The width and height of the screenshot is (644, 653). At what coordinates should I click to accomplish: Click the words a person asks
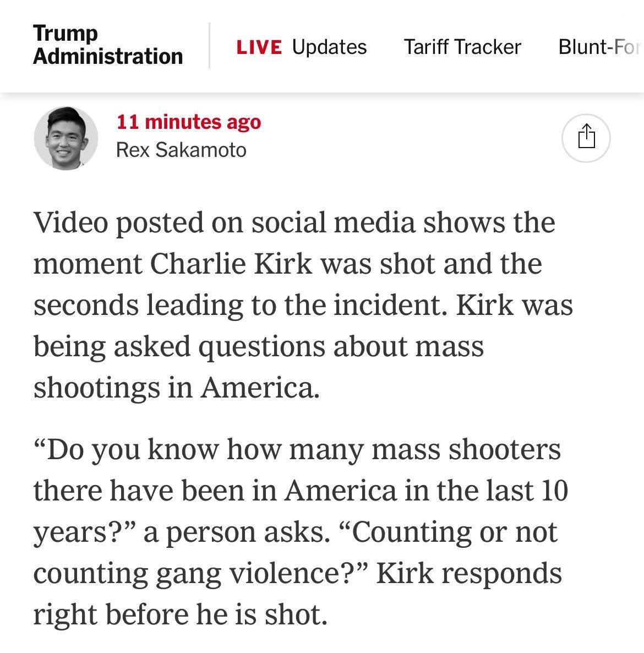(x=237, y=533)
